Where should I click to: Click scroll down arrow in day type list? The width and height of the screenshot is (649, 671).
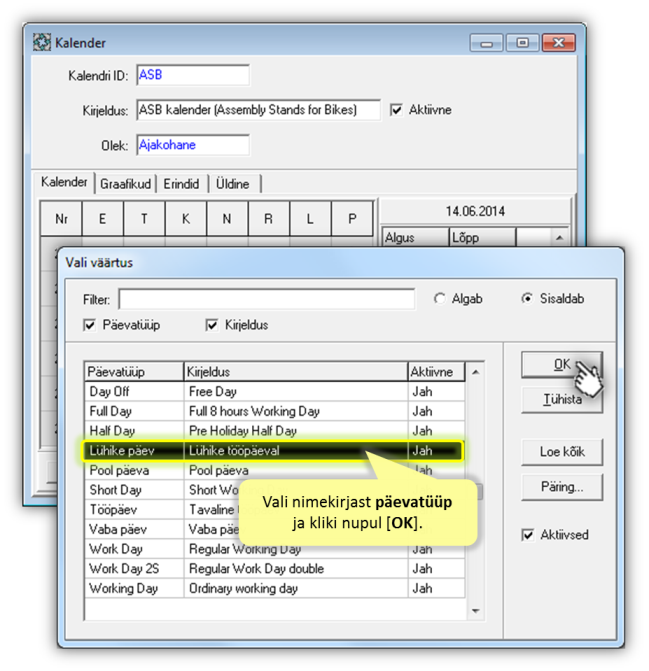pyautogui.click(x=475, y=611)
